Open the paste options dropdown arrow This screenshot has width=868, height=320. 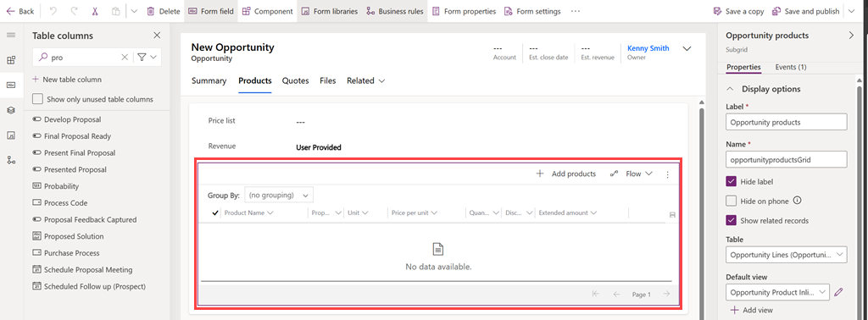click(133, 11)
